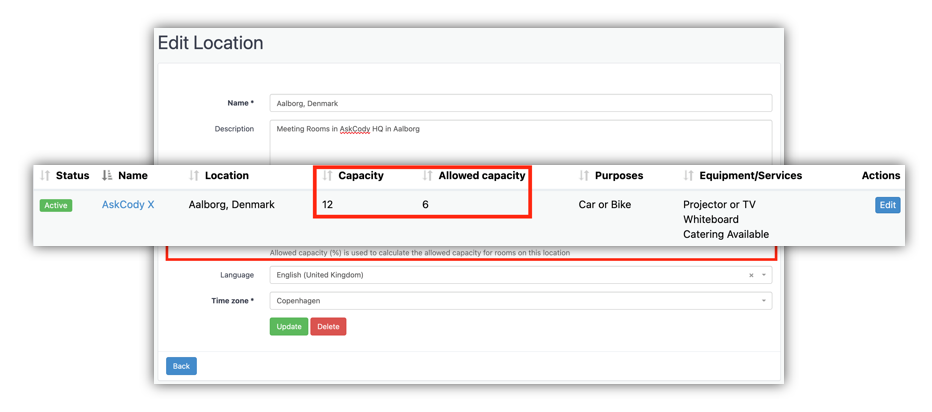932x412 pixels.
Task: Select the 'Car or Bike' purpose cell
Action: pyautogui.click(x=604, y=205)
